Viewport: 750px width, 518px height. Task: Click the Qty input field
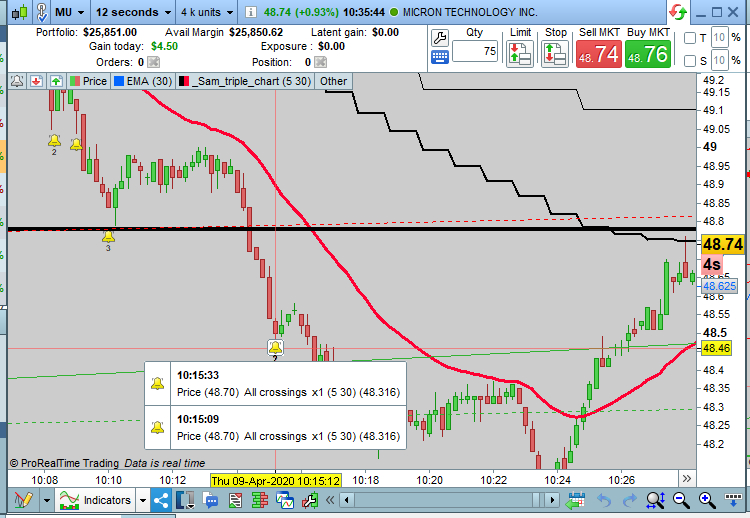tap(475, 51)
